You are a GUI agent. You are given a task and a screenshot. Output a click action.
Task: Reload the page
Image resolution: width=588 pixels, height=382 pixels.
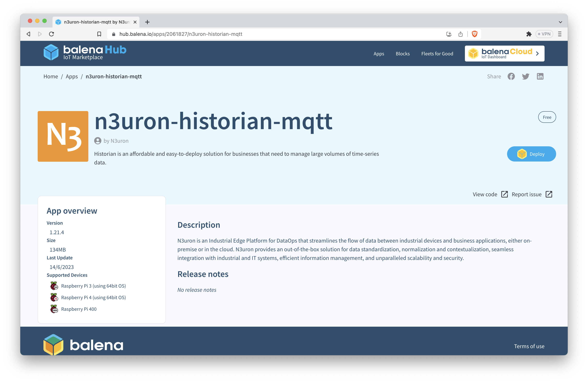[x=51, y=34]
